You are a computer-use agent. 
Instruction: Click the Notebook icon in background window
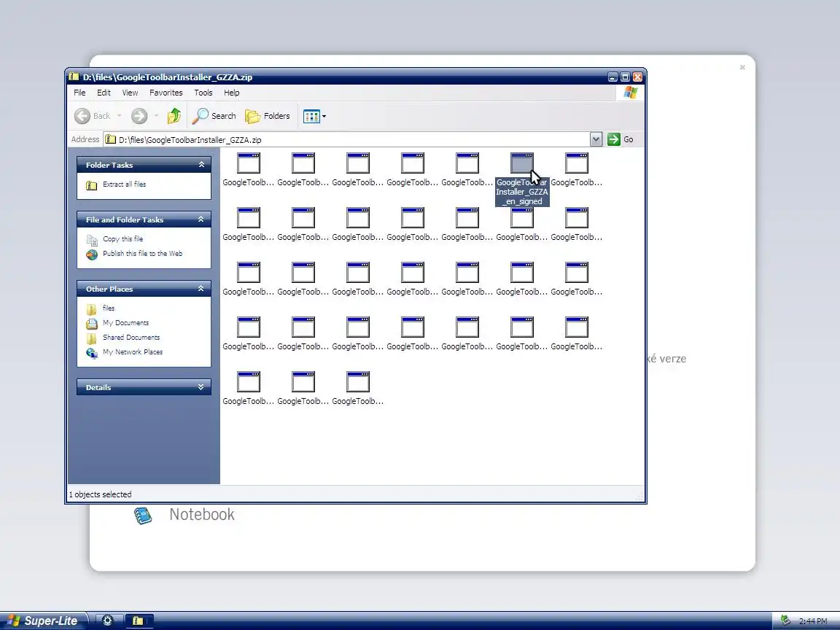(143, 516)
